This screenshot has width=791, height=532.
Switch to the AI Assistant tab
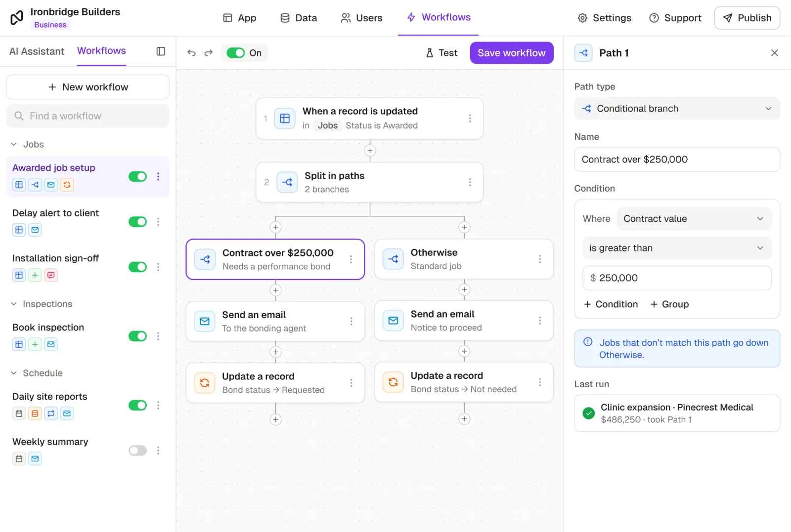click(x=37, y=51)
